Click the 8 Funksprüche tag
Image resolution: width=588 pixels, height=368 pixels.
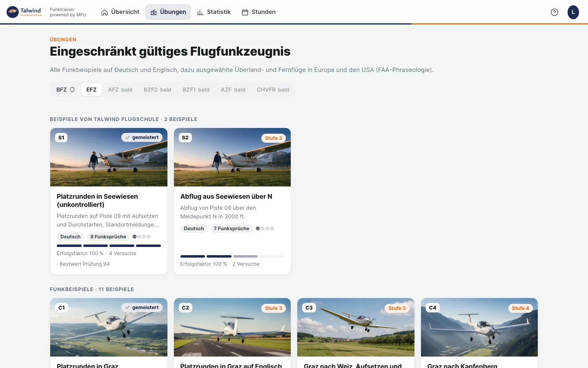coord(108,237)
